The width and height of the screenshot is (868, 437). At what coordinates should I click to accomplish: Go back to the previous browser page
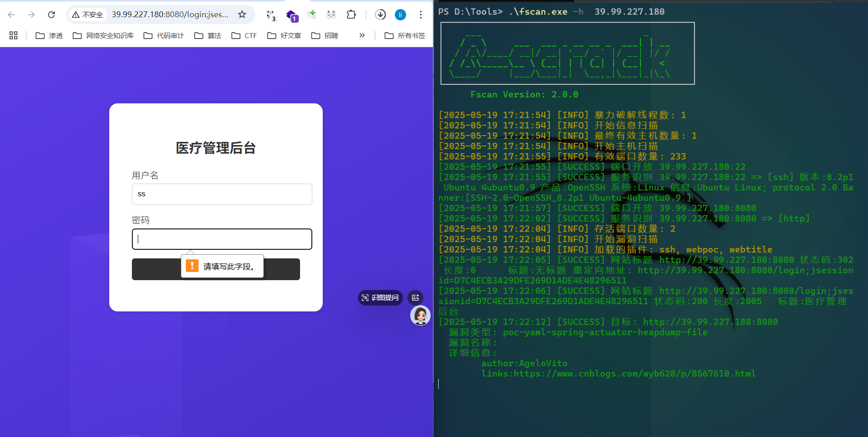click(11, 15)
